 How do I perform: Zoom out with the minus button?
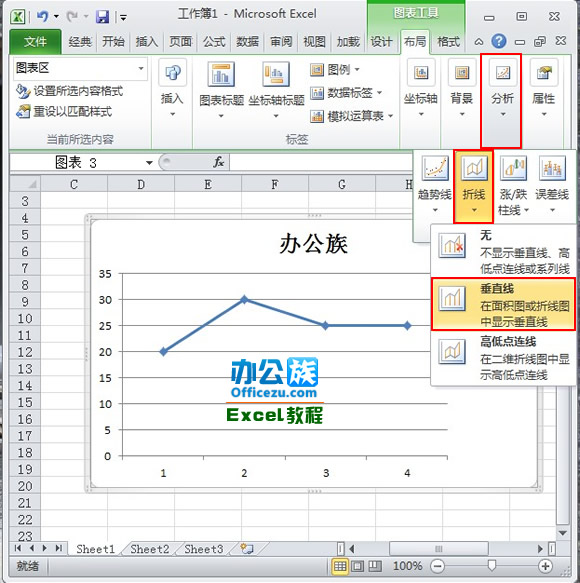pos(437,566)
